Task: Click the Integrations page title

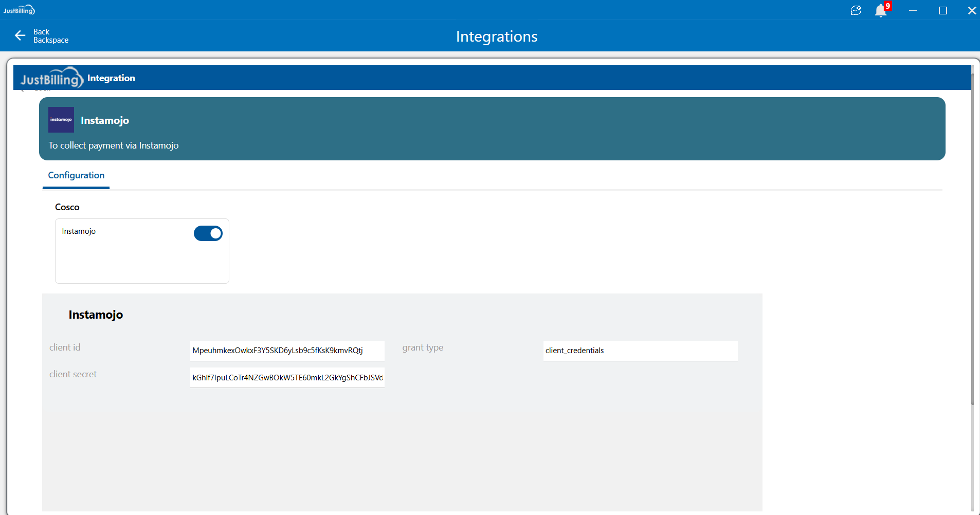Action: (x=496, y=36)
